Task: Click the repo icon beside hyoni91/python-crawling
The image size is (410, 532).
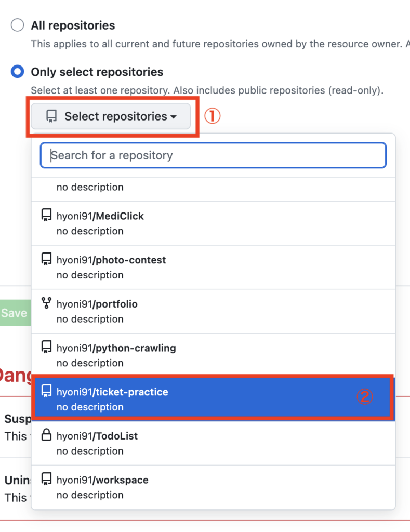Action: tap(46, 348)
